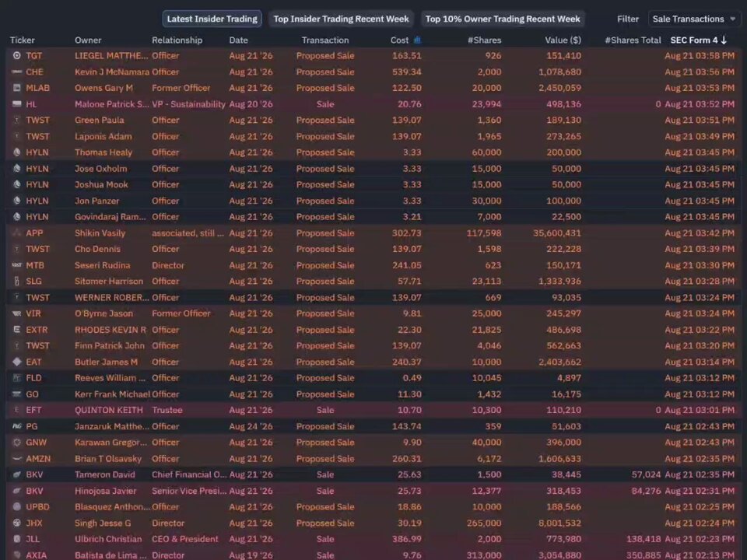Click the EXTR logo icon
Screen dimensions: 747x560
click(x=16, y=330)
